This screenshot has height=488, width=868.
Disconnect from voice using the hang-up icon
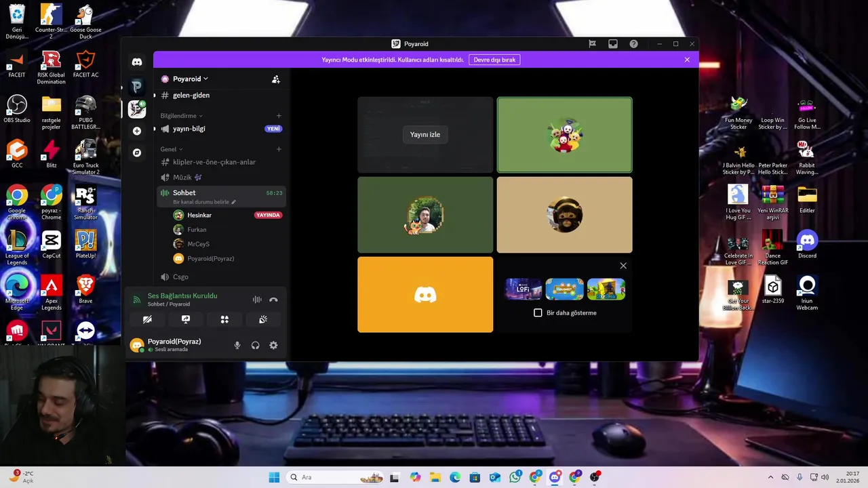pos(273,300)
